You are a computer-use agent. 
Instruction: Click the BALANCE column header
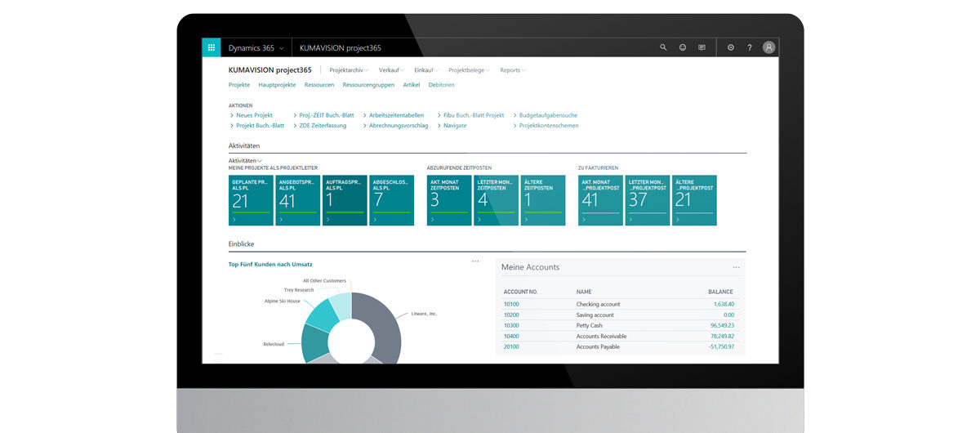[x=720, y=292]
